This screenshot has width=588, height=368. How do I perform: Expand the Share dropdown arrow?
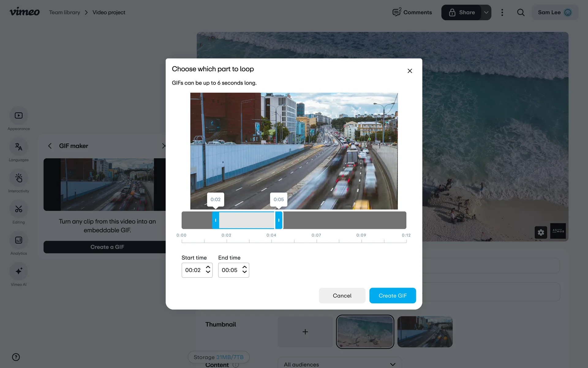pos(486,12)
